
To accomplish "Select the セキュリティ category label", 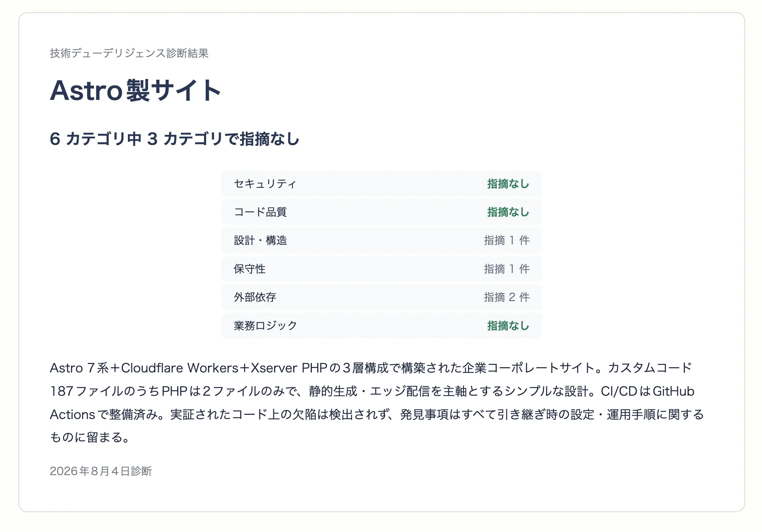I will pyautogui.click(x=265, y=184).
